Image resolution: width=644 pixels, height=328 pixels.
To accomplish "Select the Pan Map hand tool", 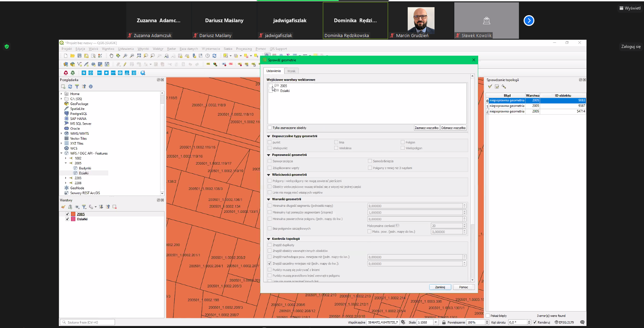I will pyautogui.click(x=111, y=56).
